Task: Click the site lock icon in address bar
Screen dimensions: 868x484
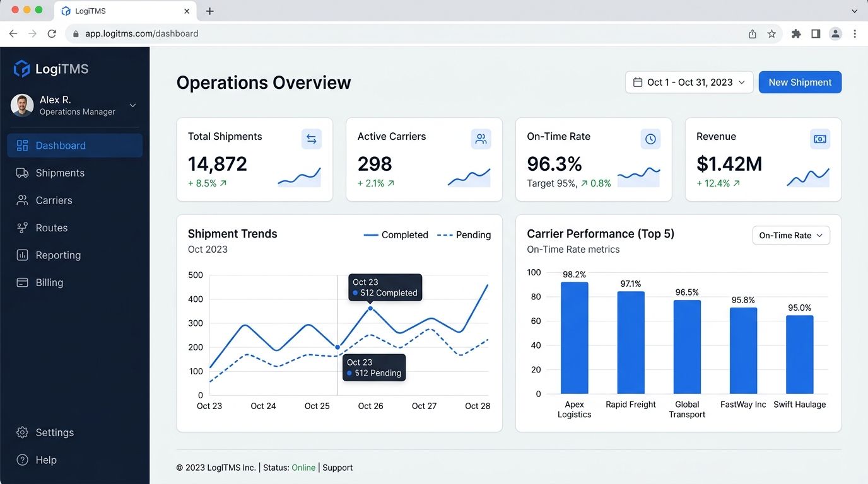Action: 76,34
